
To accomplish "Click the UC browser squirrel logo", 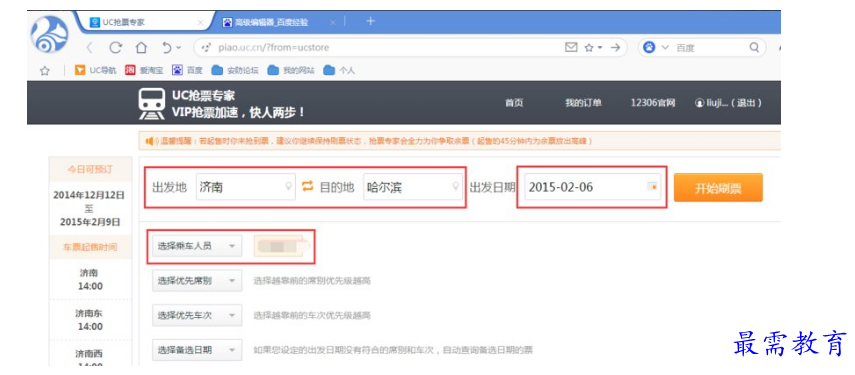I will coord(50,33).
